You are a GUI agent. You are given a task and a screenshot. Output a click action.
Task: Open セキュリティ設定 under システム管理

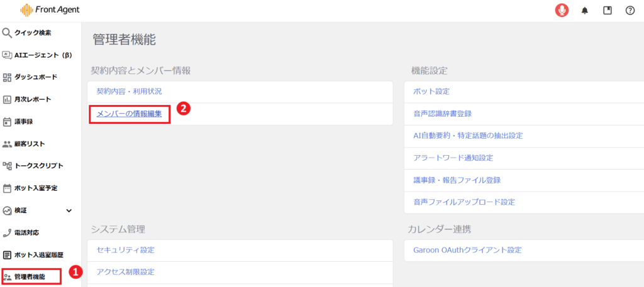125,250
